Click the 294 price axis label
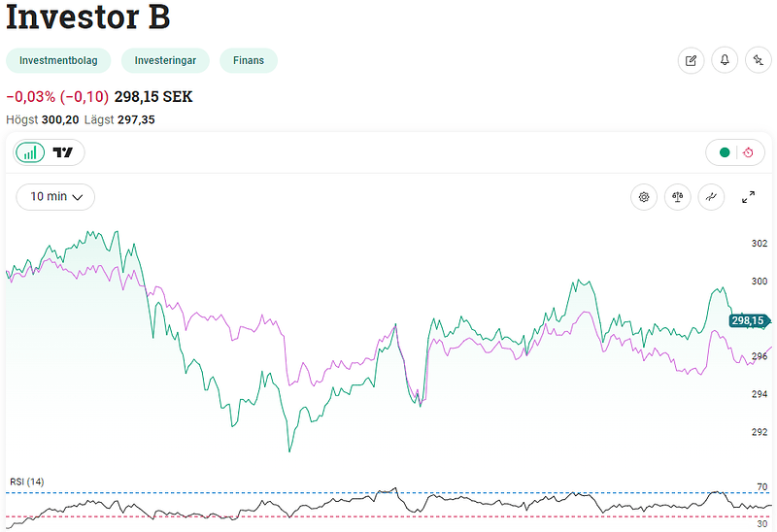The height and width of the screenshot is (532, 777). coord(760,394)
